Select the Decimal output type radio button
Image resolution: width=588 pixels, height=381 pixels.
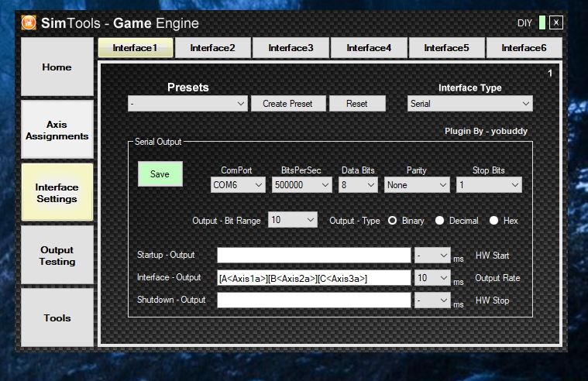(x=440, y=221)
